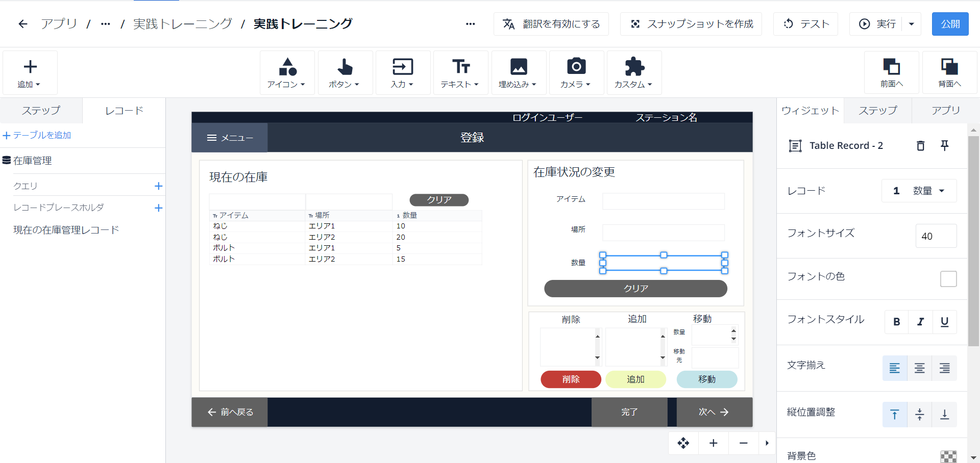Toggle underline font style
Screen dimensions: 980x463
pyautogui.click(x=945, y=322)
